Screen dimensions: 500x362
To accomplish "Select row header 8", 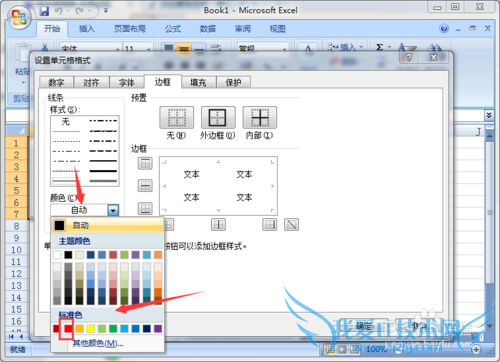I will (x=16, y=226).
